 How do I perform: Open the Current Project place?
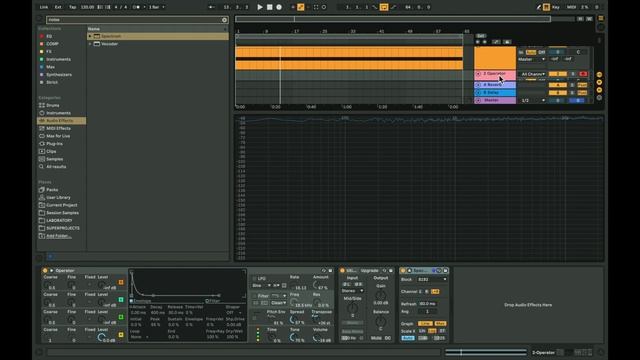62,205
